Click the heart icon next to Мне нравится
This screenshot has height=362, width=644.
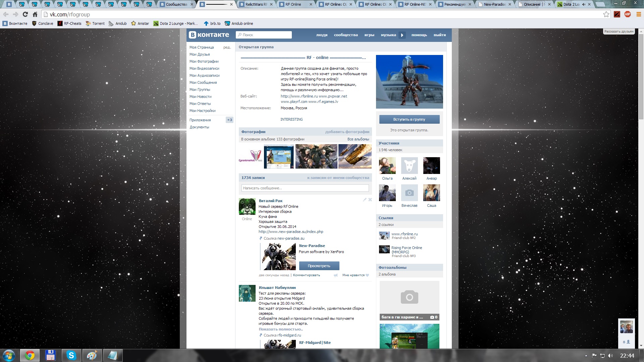(x=367, y=275)
